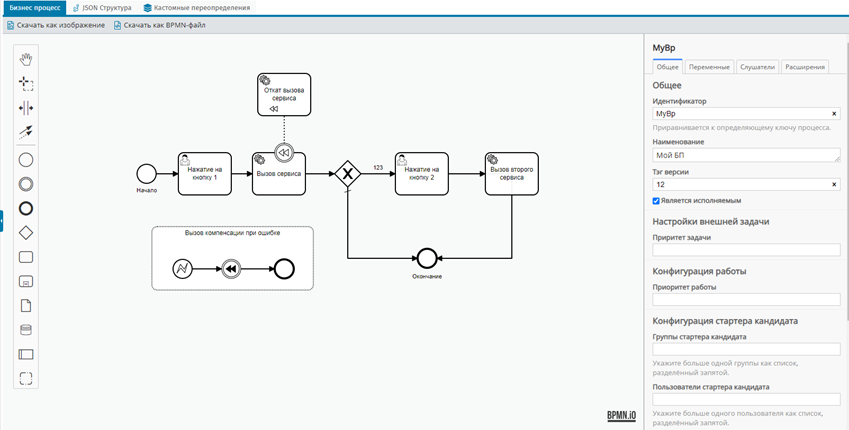Open the 'Кастомные переопределения' tab
Image resolution: width=849 pixels, height=430 pixels.
coord(197,8)
